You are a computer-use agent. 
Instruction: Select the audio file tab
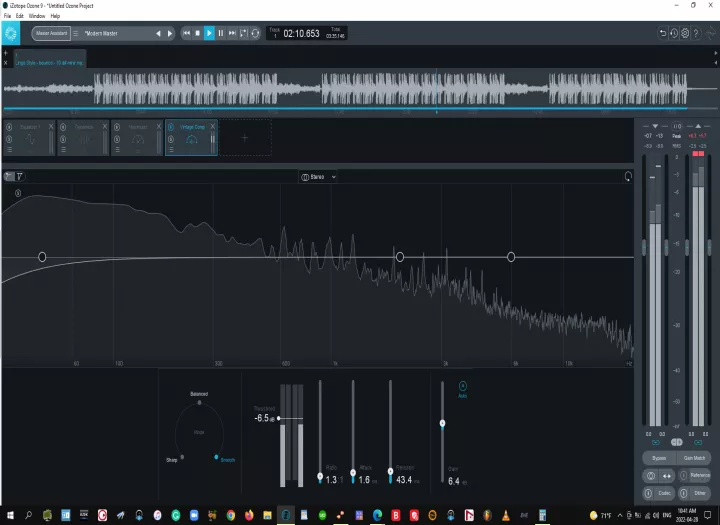click(x=50, y=59)
